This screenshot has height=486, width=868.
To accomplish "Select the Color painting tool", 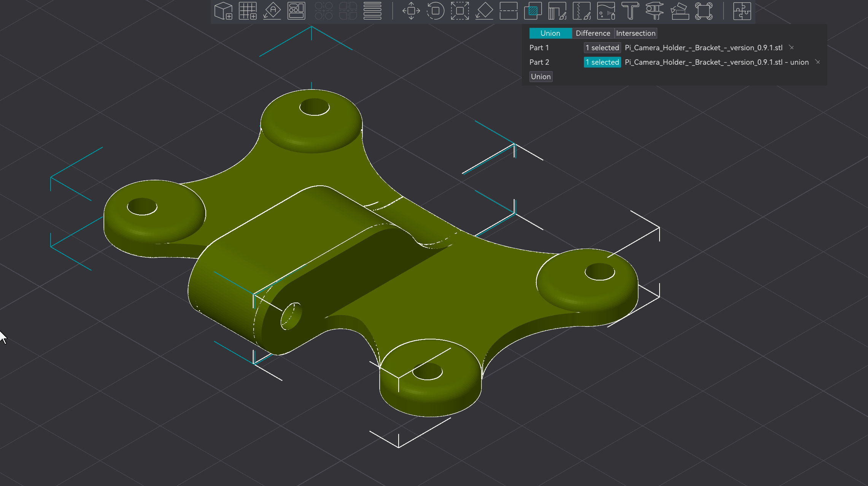I will (606, 11).
